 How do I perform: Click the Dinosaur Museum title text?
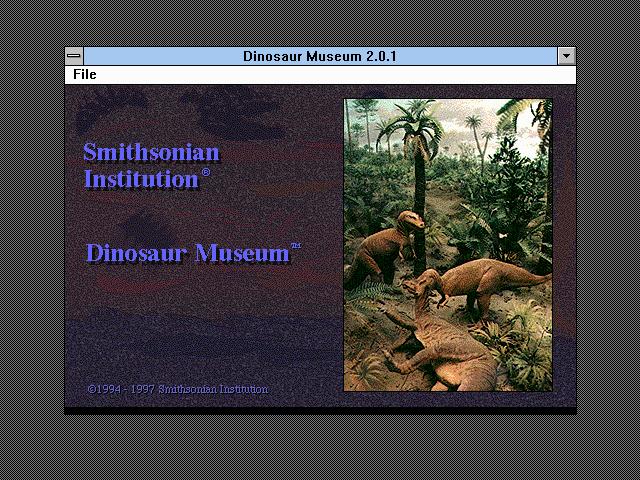pyautogui.click(x=193, y=253)
